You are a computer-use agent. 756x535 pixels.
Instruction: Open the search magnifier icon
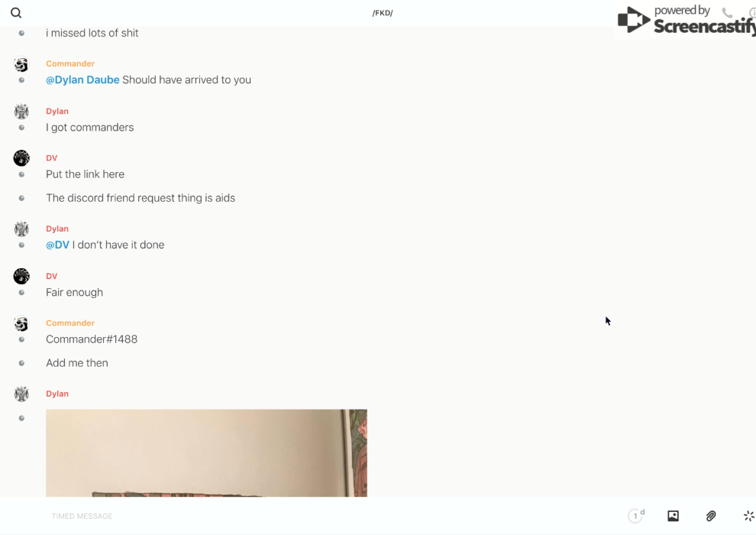pos(16,13)
